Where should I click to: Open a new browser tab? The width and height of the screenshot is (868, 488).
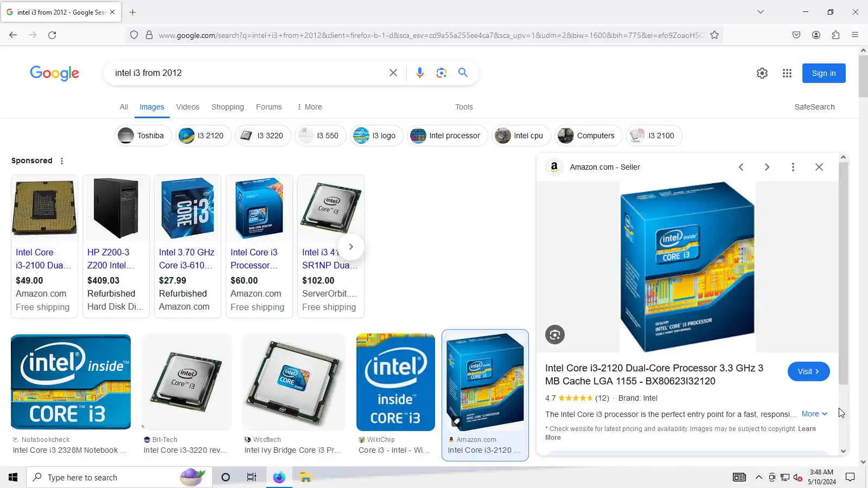pos(133,12)
